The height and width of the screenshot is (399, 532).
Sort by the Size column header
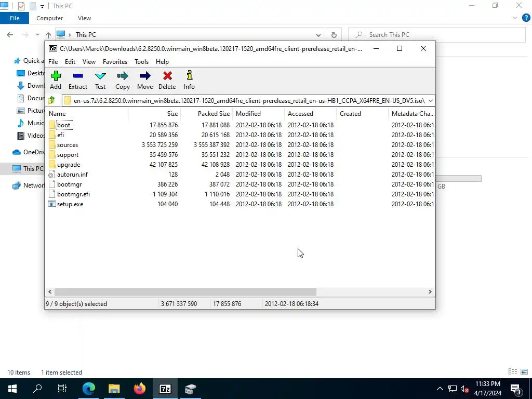(154, 114)
